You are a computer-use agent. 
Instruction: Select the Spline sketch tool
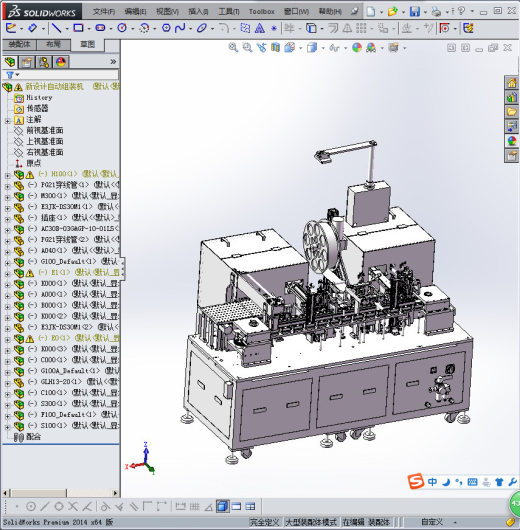180,28
